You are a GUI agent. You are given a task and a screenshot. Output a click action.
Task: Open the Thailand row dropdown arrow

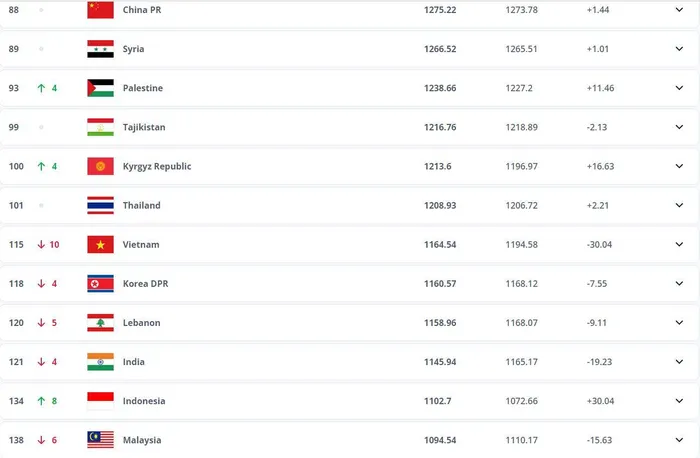(680, 205)
